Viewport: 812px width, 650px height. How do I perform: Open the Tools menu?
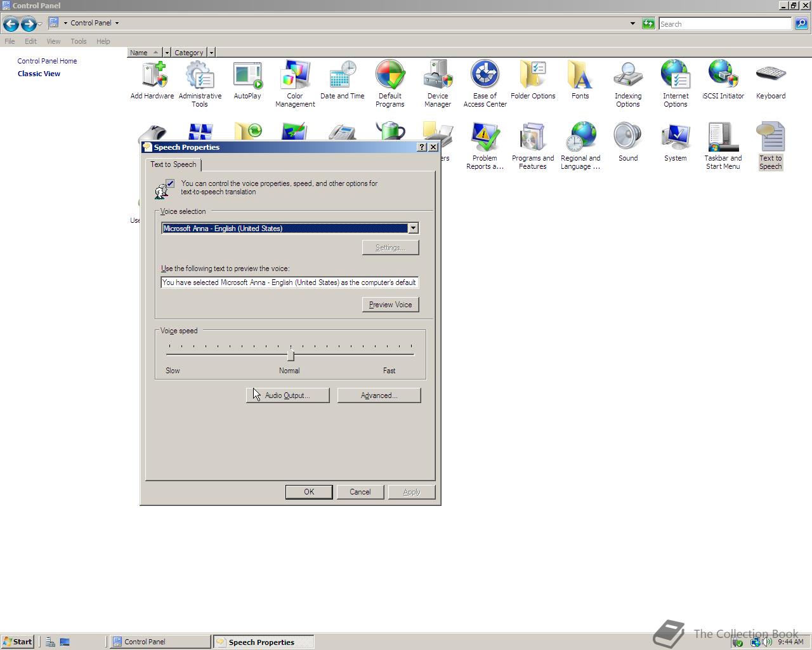[x=79, y=41]
